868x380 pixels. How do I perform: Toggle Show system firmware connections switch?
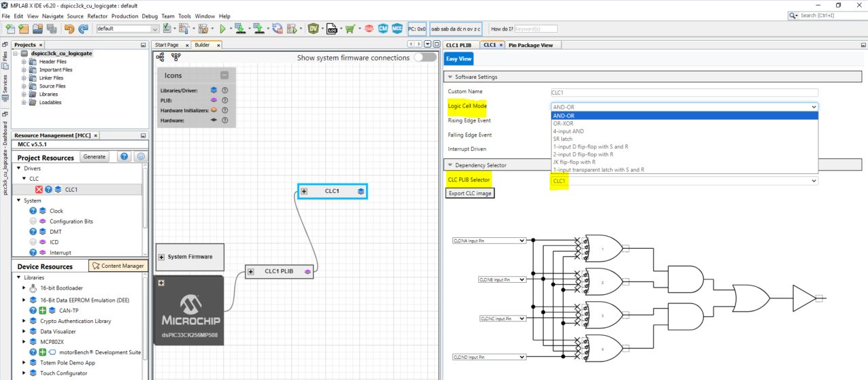[425, 58]
